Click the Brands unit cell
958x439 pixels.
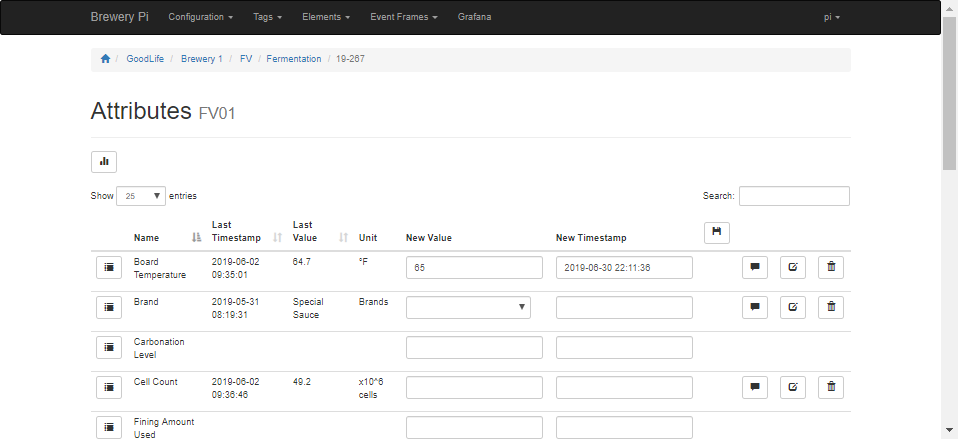pos(373,302)
